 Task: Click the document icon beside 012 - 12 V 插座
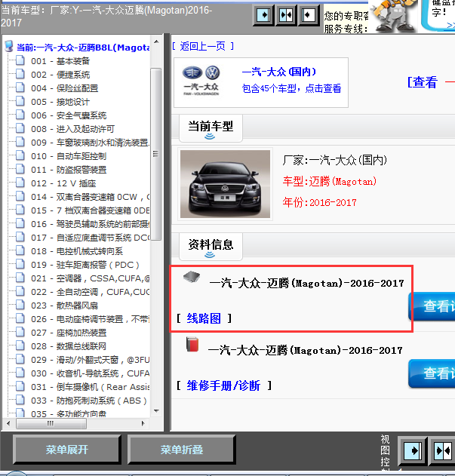(x=20, y=183)
